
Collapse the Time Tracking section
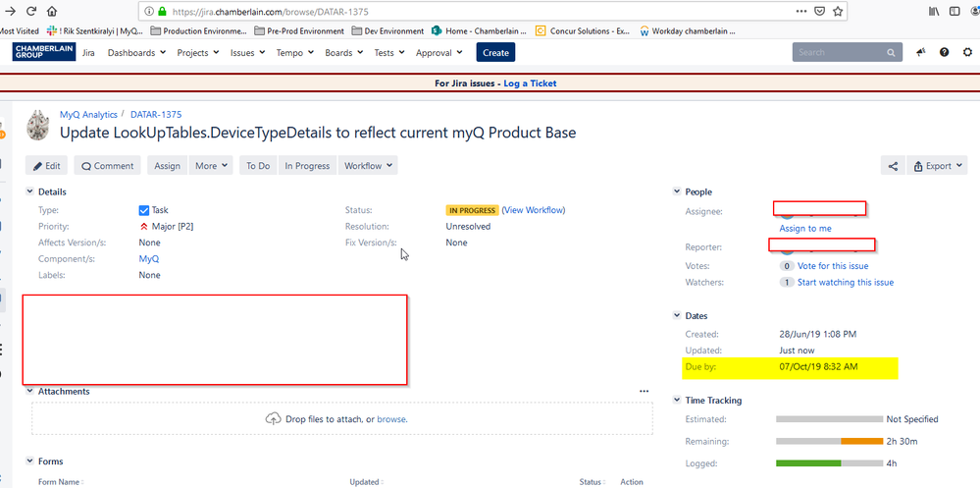[677, 401]
